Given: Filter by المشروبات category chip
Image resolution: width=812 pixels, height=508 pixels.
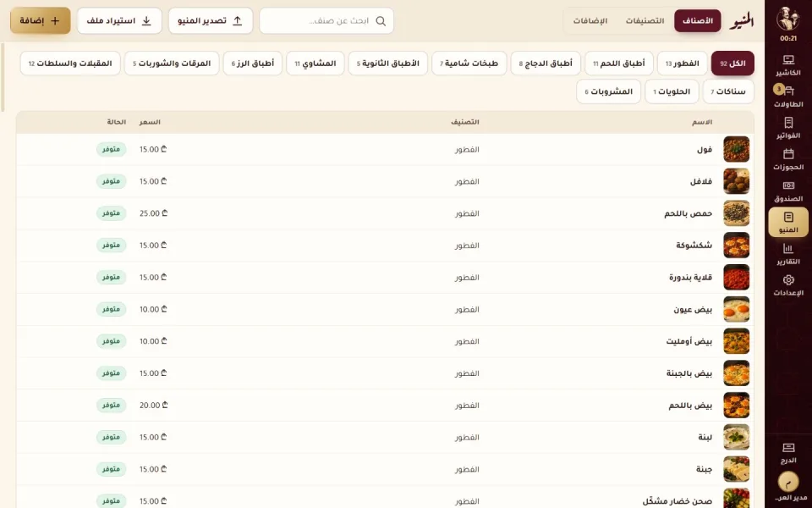Looking at the screenshot, I should 608,91.
